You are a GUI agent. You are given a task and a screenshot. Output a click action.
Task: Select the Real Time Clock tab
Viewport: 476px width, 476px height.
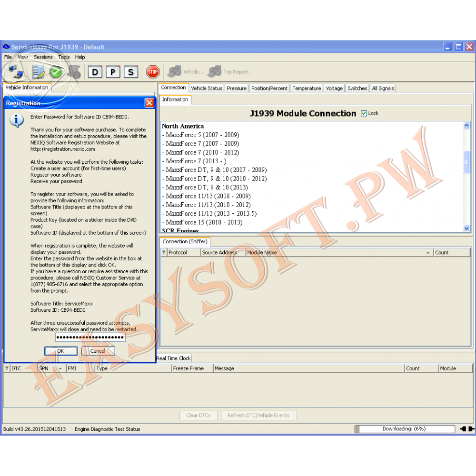pyautogui.click(x=174, y=358)
